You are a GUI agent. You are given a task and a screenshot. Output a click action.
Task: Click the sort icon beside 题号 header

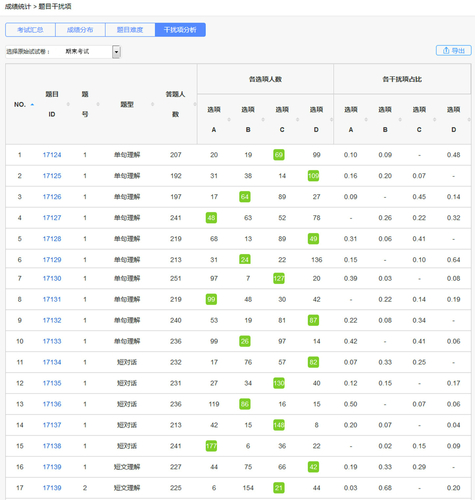point(98,104)
